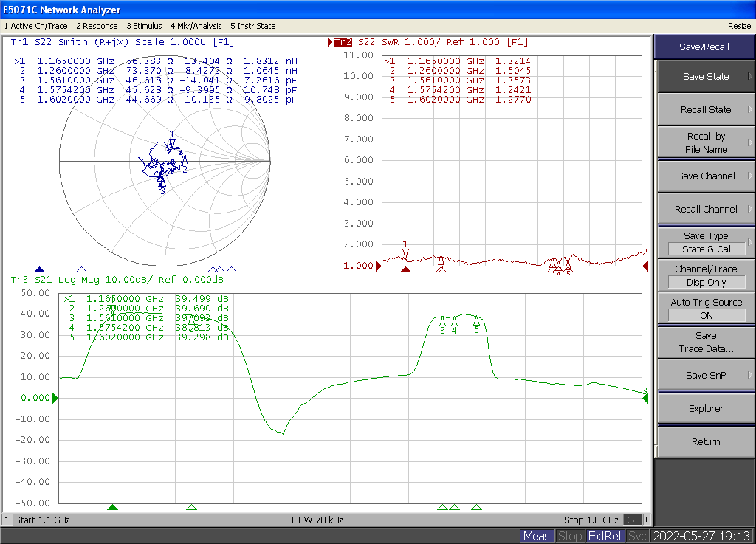The image size is (756, 544).
Task: Toggle Channel/Trace Disp Only softkey
Action: tap(707, 275)
